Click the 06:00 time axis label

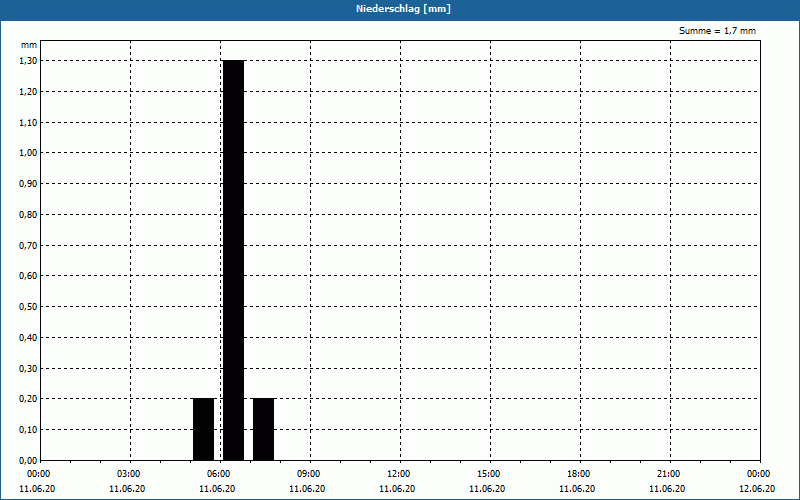(218, 474)
